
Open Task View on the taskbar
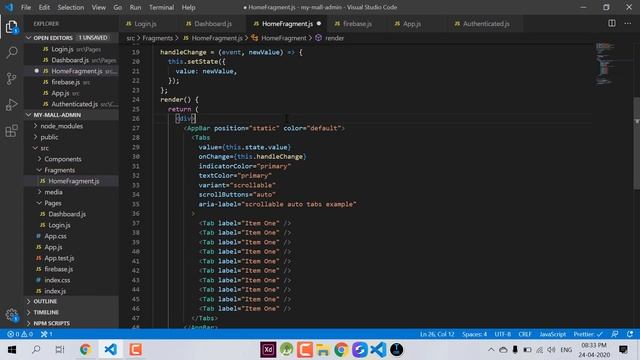pos(60,349)
